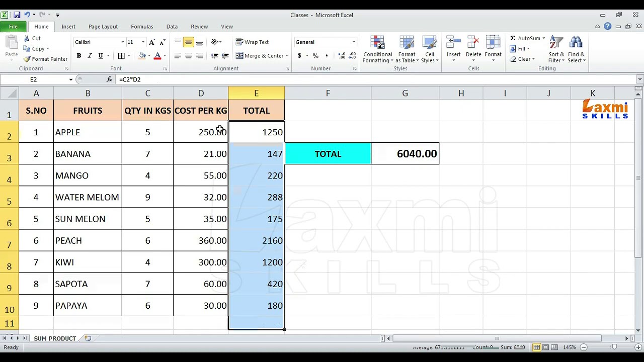This screenshot has height=362, width=644.
Task: Click the zoom slider handle
Action: (614, 347)
